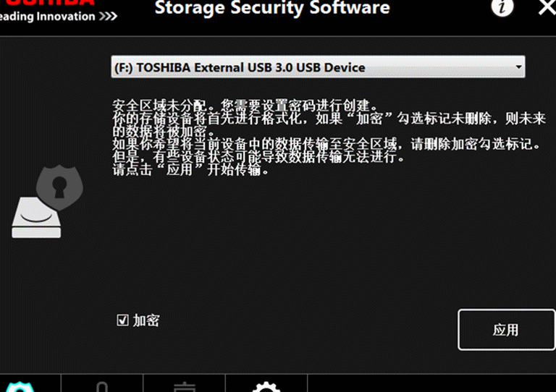Open the TOSHIBA External USB 3.0 device combo box

point(318,67)
